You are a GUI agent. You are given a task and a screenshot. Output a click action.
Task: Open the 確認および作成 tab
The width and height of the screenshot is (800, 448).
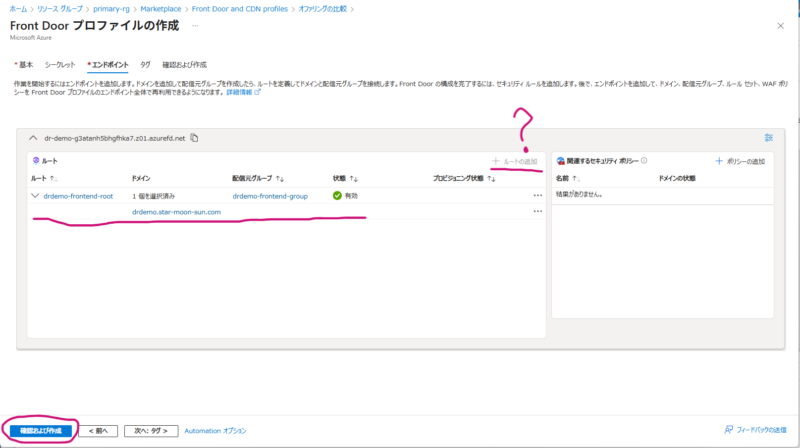pos(184,65)
